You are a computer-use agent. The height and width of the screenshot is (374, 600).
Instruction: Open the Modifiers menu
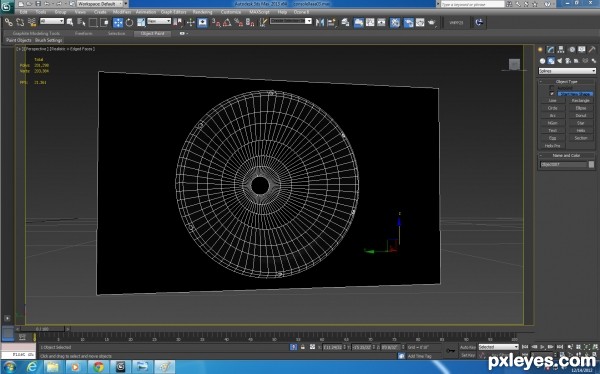click(x=122, y=12)
